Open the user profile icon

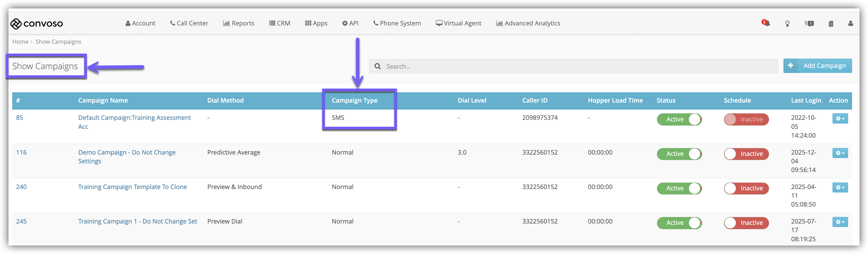pos(851,24)
